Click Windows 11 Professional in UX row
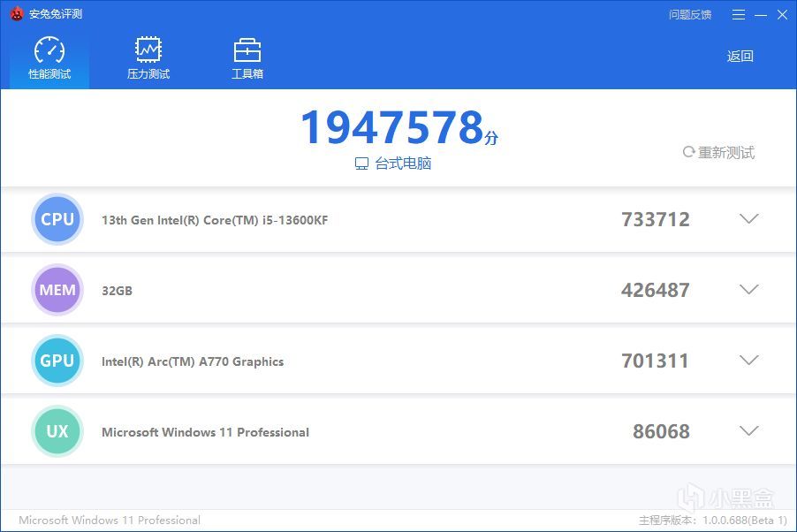 click(205, 432)
